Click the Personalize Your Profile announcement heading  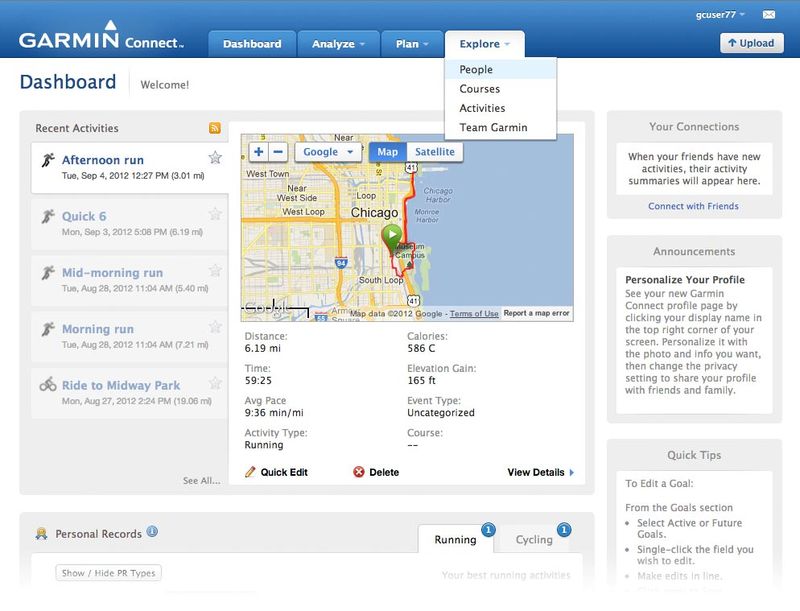[685, 279]
